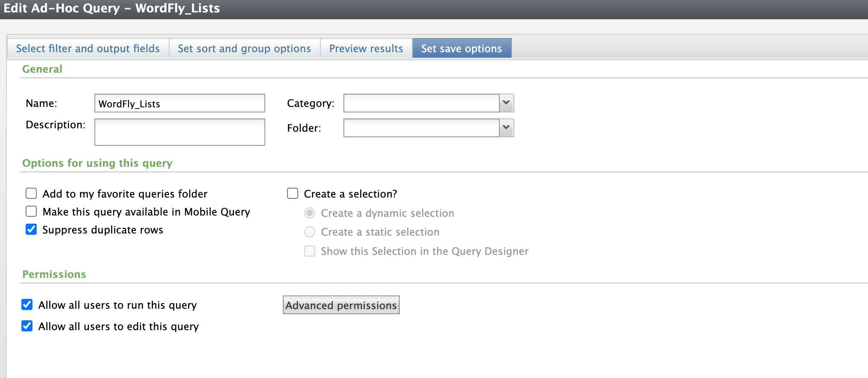Choose Create a static selection radio button
Image resolution: width=868 pixels, height=378 pixels.
(x=310, y=232)
